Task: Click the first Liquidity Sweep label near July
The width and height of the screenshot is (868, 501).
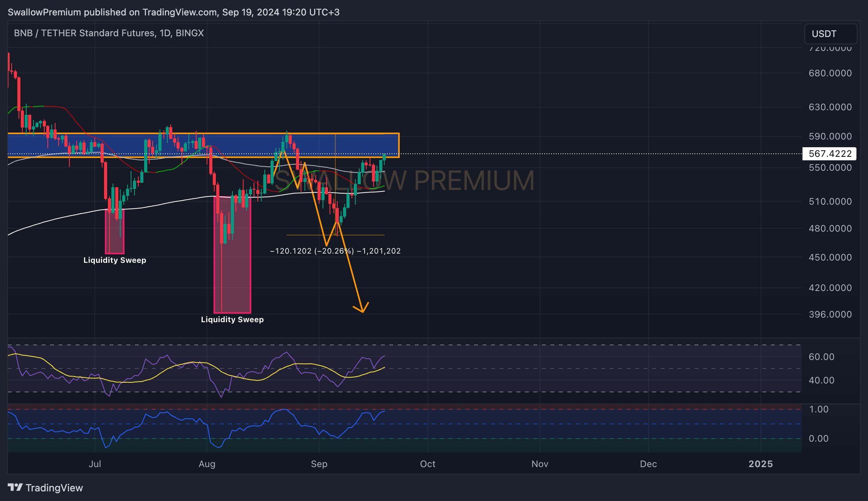Action: click(x=115, y=260)
